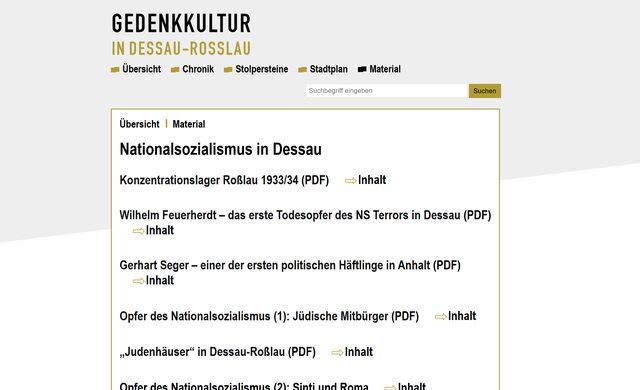The height and width of the screenshot is (390, 640).
Task: Show Inhalt for Wilhelm Feuerherdt
Action: [x=160, y=230]
